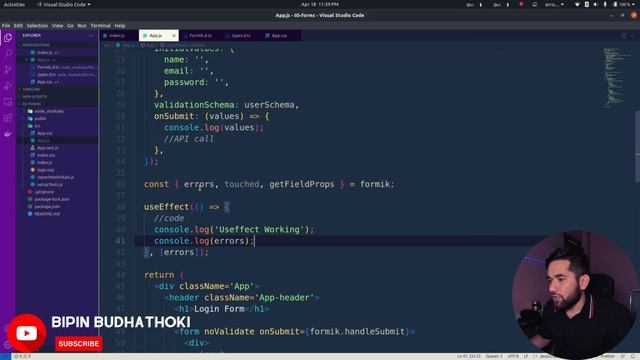Open the Run and Debug view
Viewport: 640px width, 360px height.
8,86
